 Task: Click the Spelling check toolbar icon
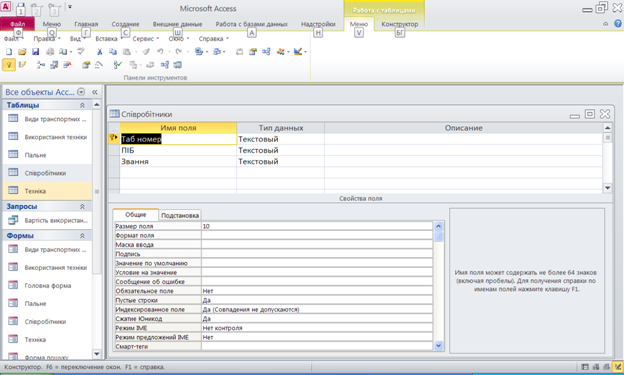coord(81,51)
